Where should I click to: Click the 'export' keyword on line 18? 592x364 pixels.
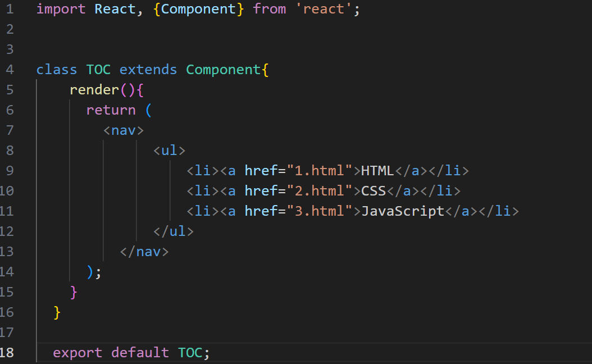[78, 353]
